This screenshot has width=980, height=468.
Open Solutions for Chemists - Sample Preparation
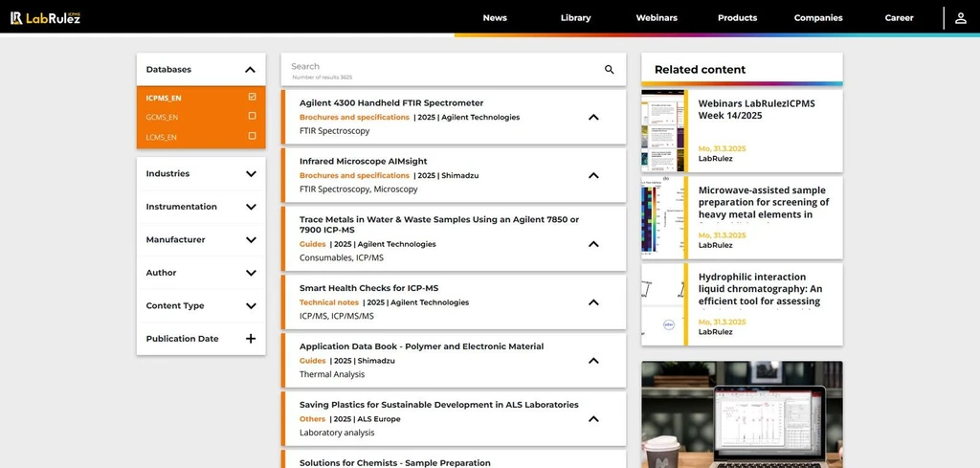click(x=395, y=463)
